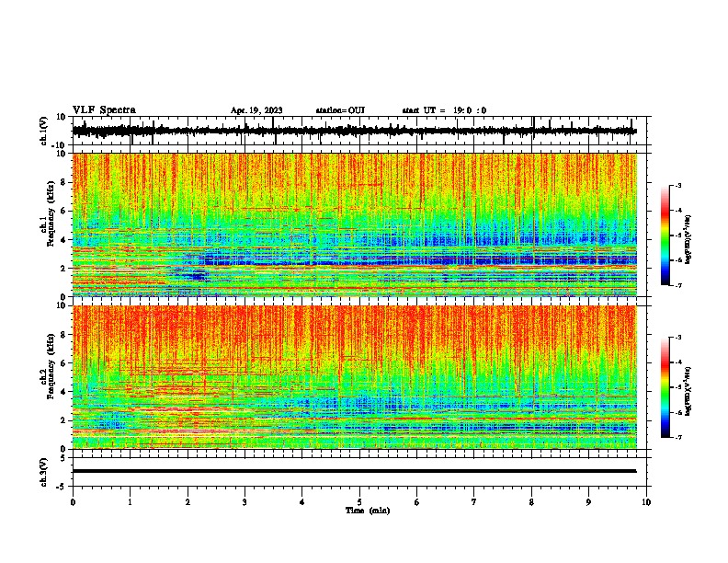
Task: Click the "6" kHz tick on ch.1 spectrogram axis
Action: [x=64, y=211]
